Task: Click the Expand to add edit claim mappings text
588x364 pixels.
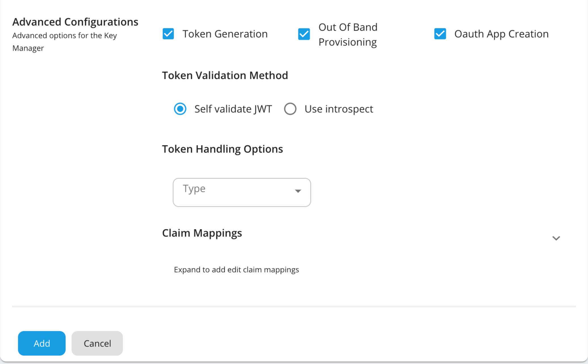Action: [236, 270]
